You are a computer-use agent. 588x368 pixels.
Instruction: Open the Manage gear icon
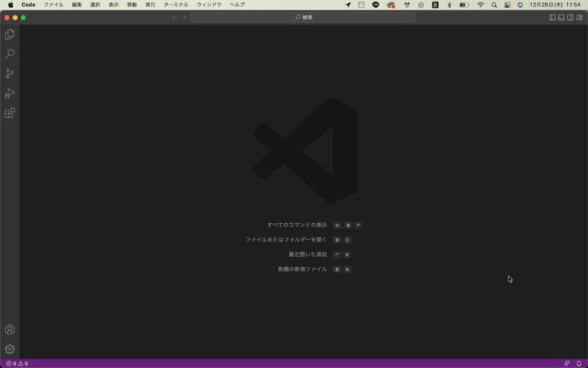pyautogui.click(x=10, y=349)
